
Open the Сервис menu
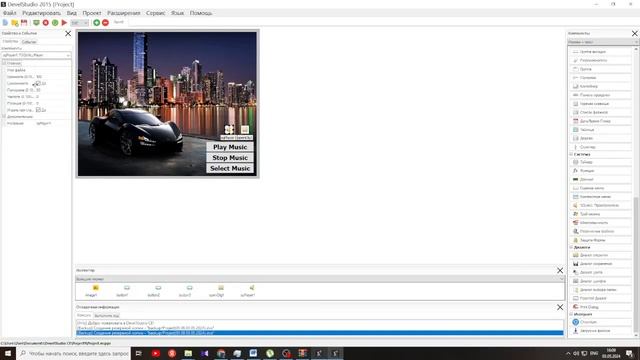pyautogui.click(x=156, y=13)
